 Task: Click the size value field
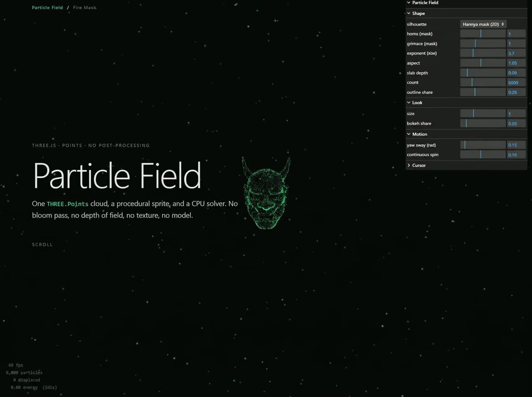(516, 113)
